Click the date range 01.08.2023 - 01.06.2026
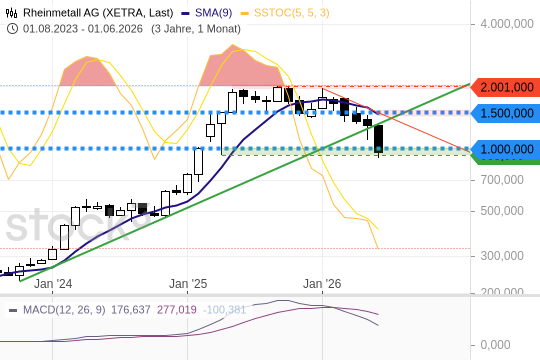 (83, 29)
